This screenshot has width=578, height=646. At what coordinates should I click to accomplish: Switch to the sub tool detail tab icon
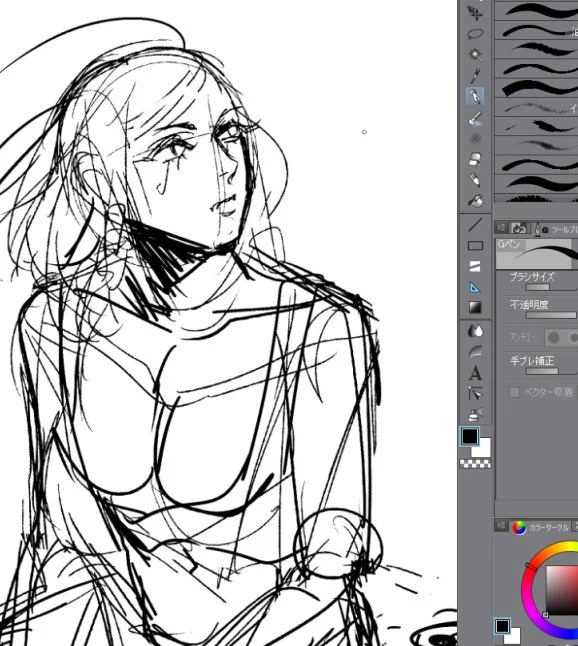[x=519, y=228]
